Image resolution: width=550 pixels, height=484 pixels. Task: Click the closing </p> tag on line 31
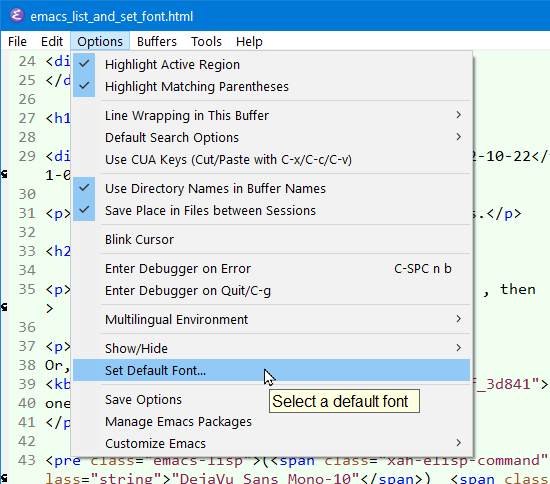point(504,213)
